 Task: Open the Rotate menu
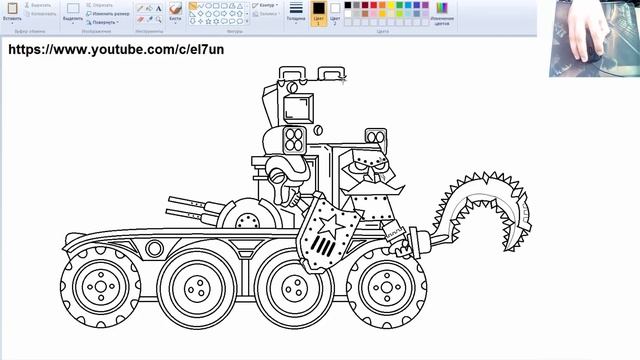tap(102, 22)
